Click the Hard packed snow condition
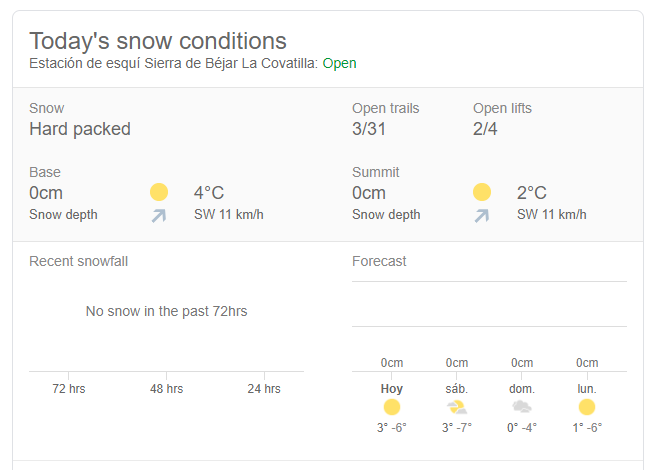The image size is (654, 470). tap(80, 129)
